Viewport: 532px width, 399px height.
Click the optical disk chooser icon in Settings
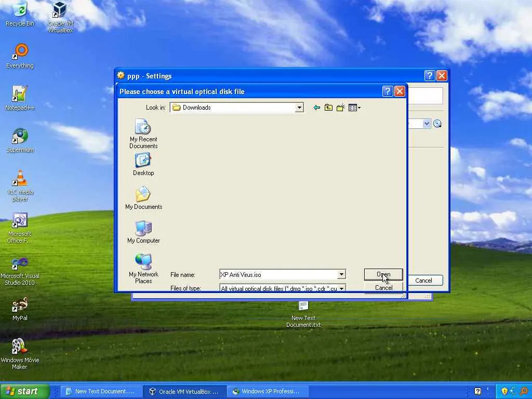pyautogui.click(x=437, y=124)
